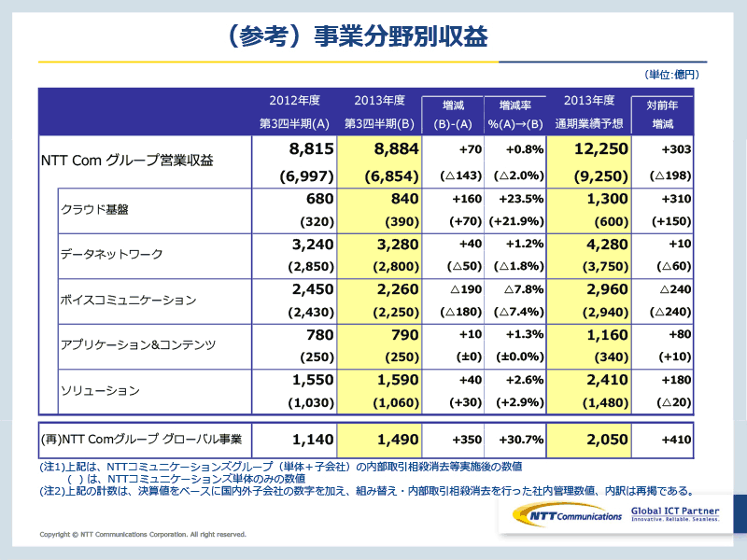747x560 pixels.
Task: Select the value 3,280
Action: 398,245
